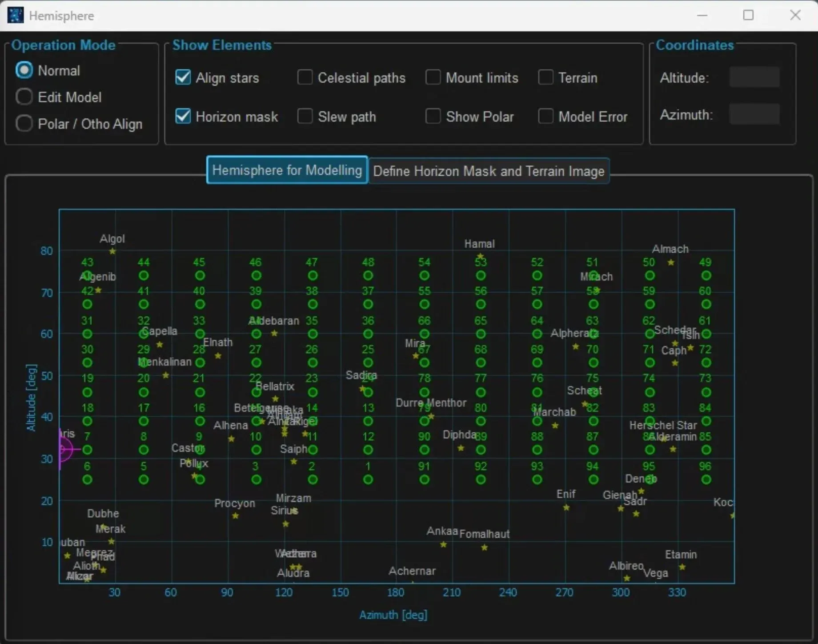Disable the Align stars checkbox
Image resolution: width=818 pixels, height=644 pixels.
(x=183, y=77)
